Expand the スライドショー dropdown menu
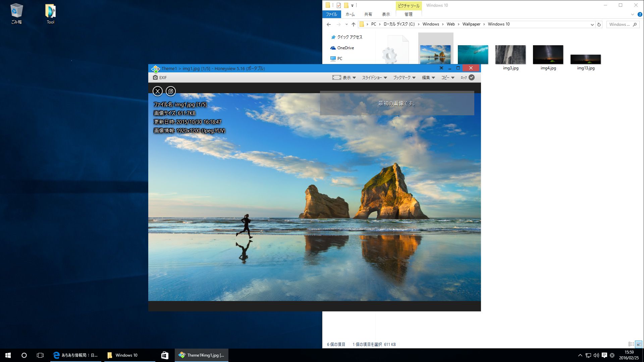This screenshot has height=362, width=644. 374,77
